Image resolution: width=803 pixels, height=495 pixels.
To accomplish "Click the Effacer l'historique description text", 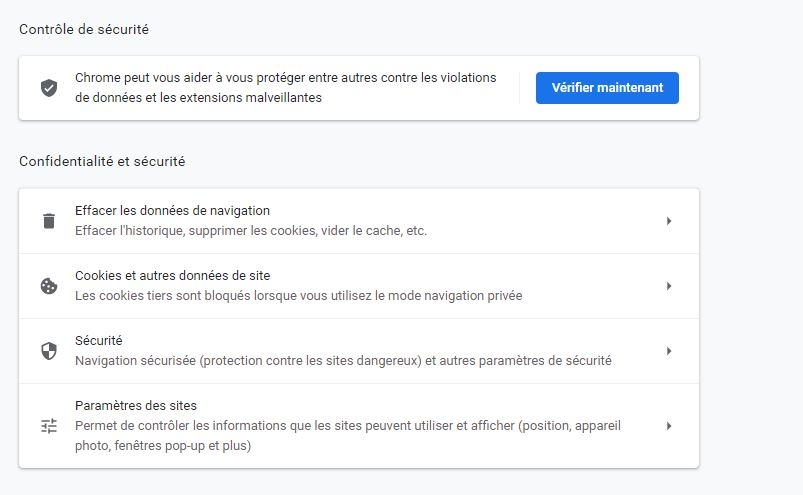I will tap(251, 231).
